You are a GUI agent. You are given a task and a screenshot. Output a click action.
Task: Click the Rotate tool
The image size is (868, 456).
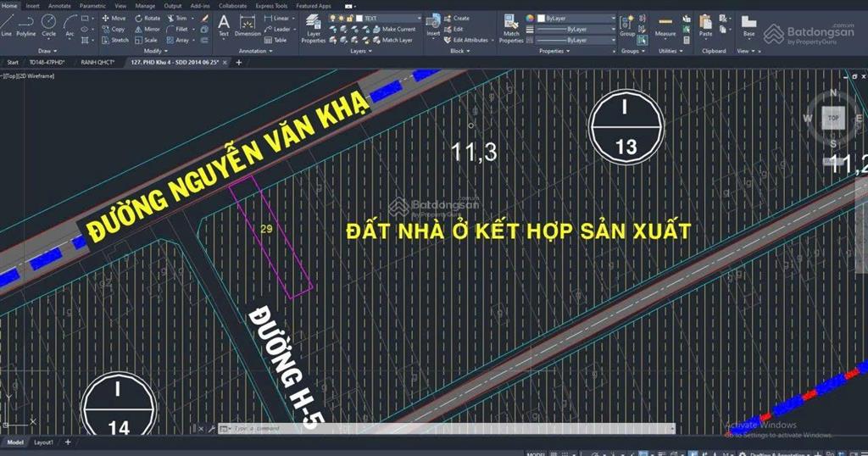pyautogui.click(x=147, y=19)
